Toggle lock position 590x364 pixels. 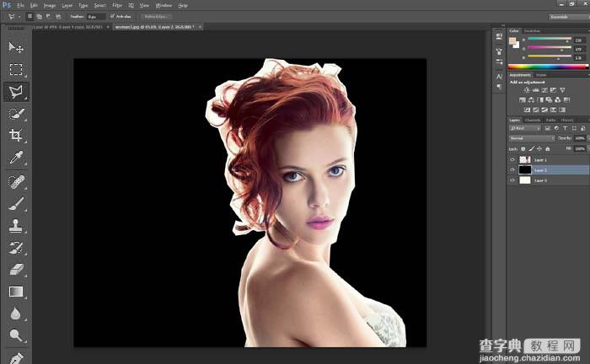tap(539, 149)
